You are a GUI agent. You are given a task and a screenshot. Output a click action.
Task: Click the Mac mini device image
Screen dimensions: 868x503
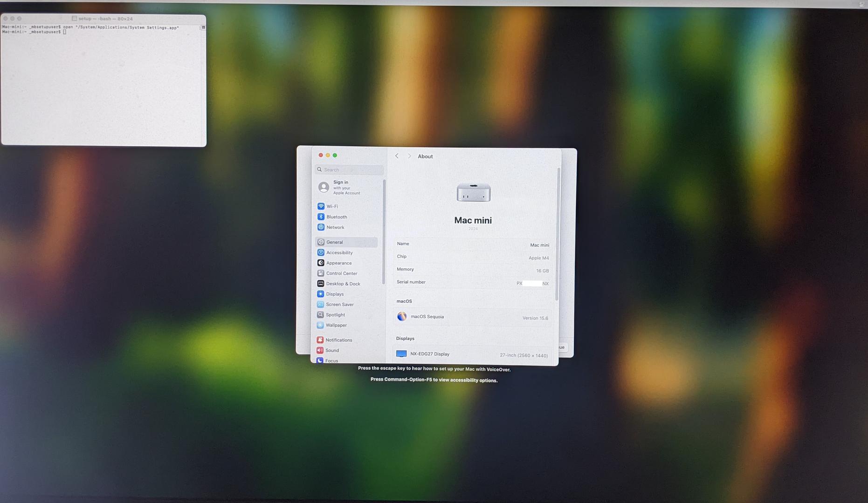pos(474,192)
